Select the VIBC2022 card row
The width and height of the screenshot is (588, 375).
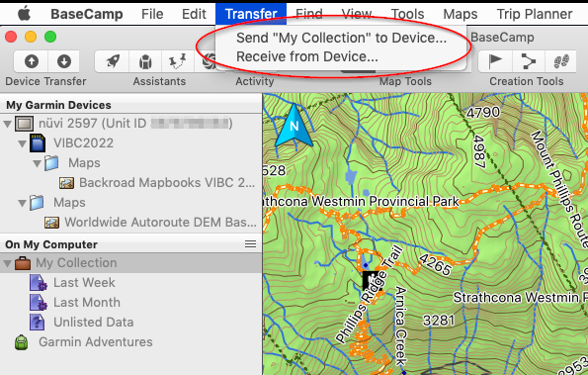(x=83, y=143)
